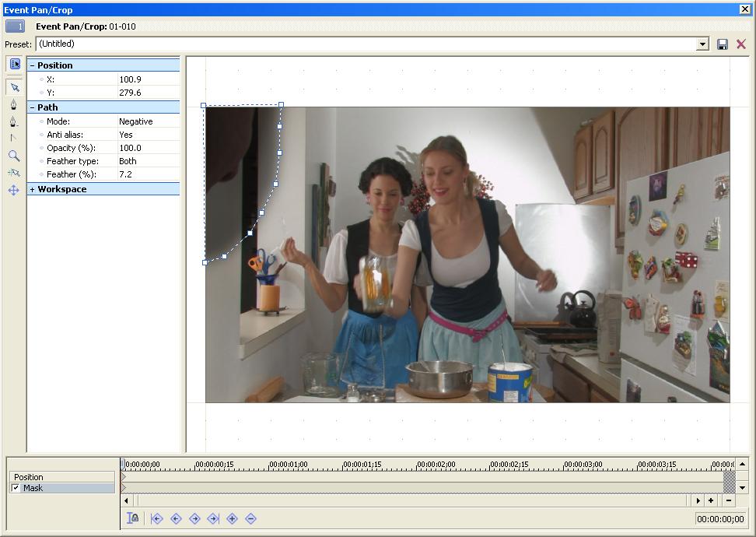
Task: Select the Zoom magnifier tool
Action: tap(14, 156)
